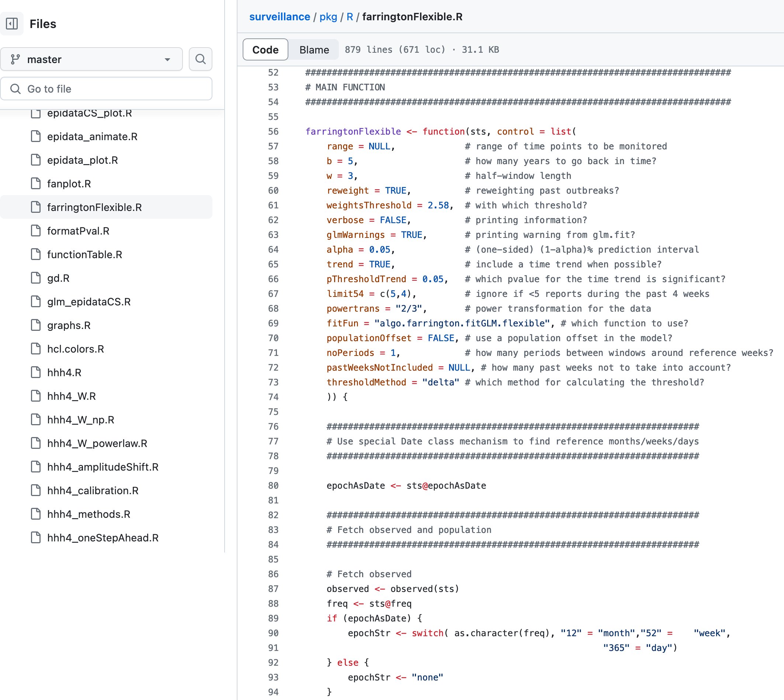
Task: Open the surveillance breadcrumb link
Action: 280,17
